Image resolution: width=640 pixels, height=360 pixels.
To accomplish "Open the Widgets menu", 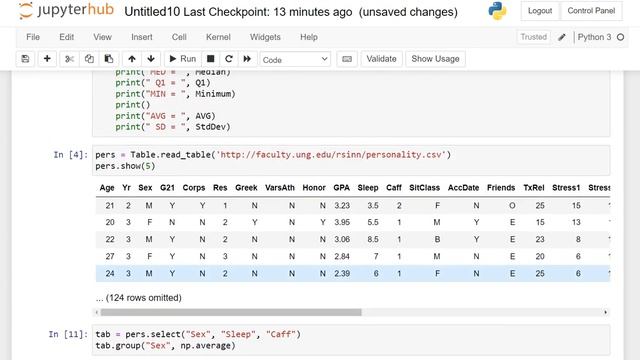I will pos(265,37).
